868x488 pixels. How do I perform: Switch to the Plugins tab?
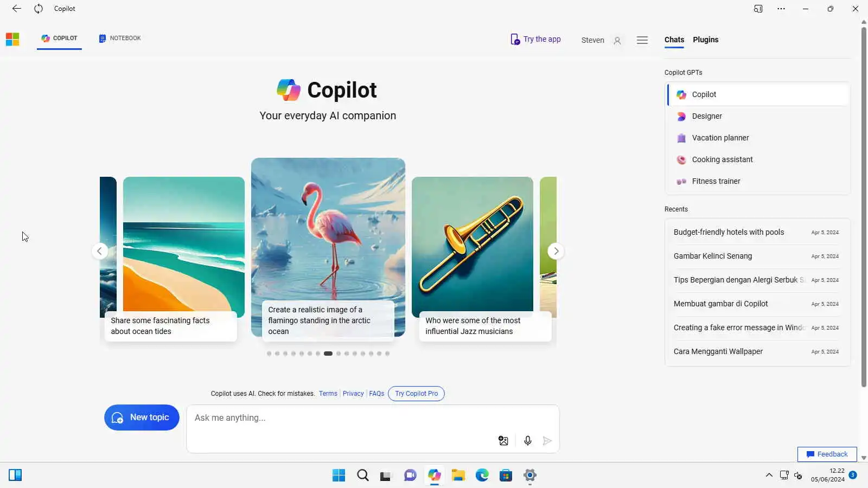(x=705, y=40)
